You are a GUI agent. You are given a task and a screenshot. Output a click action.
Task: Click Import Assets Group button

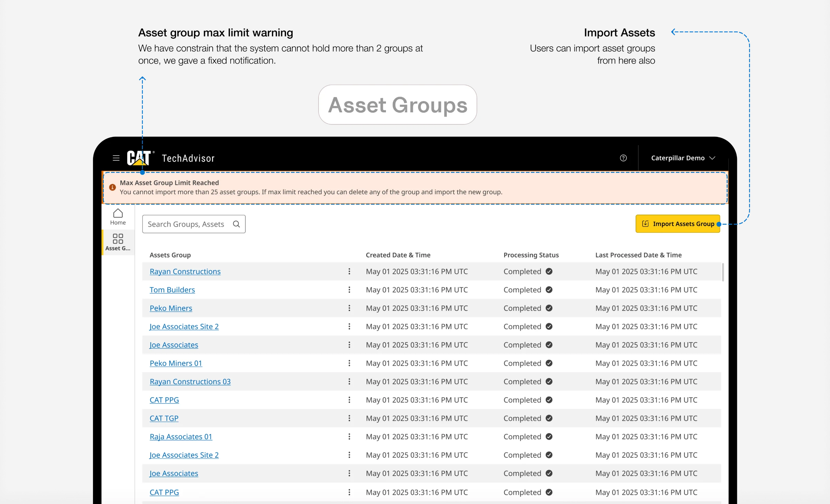coord(678,224)
